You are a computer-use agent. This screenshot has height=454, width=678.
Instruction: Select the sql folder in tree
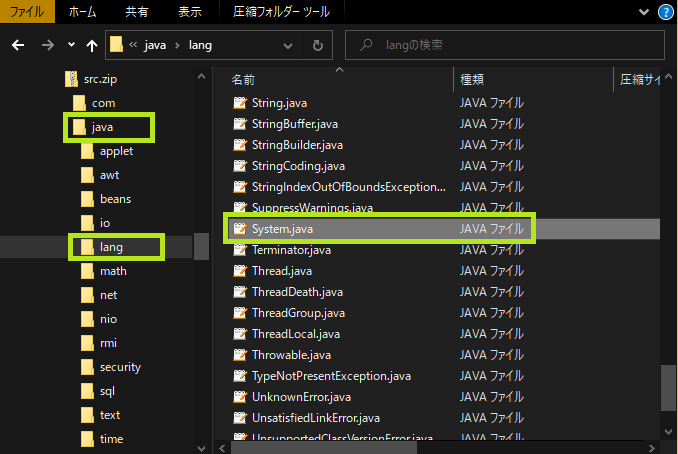(x=107, y=391)
